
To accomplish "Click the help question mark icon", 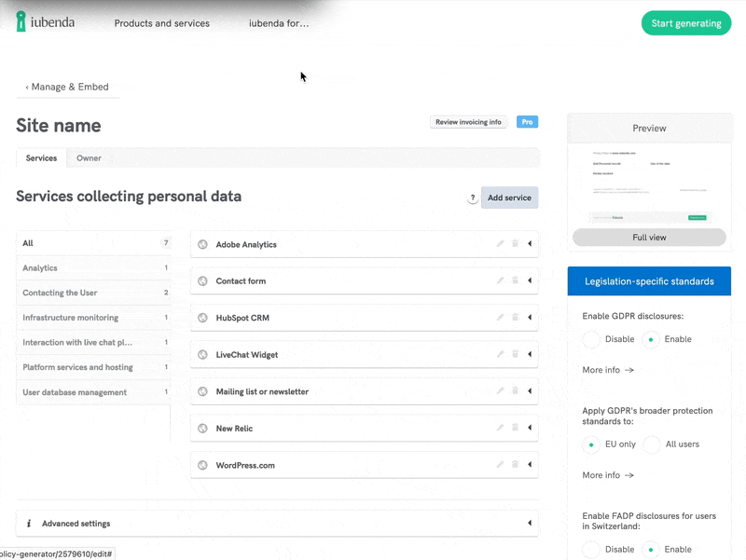I will (473, 198).
